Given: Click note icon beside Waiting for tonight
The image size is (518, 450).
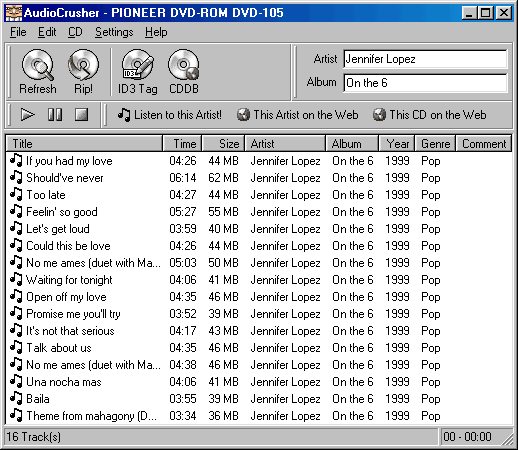Looking at the screenshot, I should (x=16, y=279).
